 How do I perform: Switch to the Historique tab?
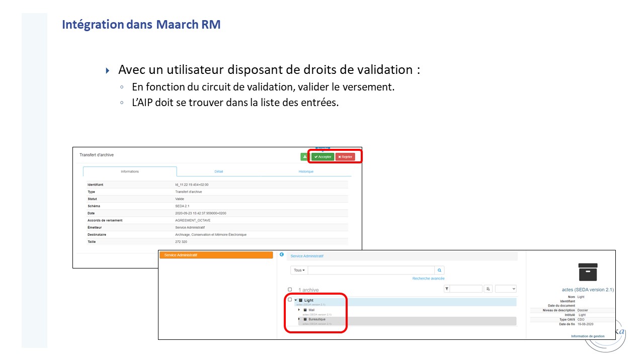coord(306,171)
